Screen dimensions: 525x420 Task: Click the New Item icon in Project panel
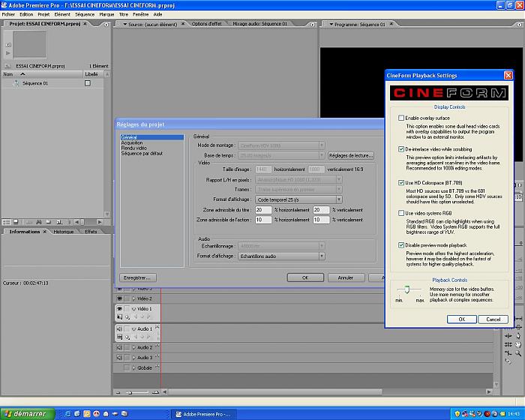pyautogui.click(x=59, y=222)
